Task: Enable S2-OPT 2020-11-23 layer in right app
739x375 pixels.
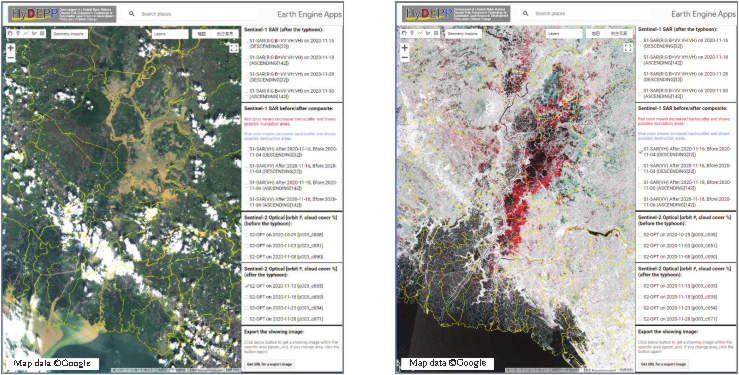Action: pyautogui.click(x=641, y=308)
